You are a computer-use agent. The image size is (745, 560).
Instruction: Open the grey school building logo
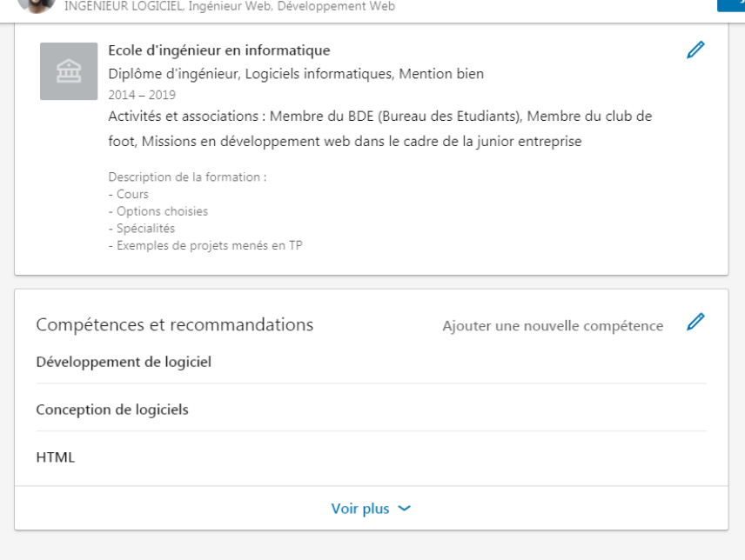(69, 71)
